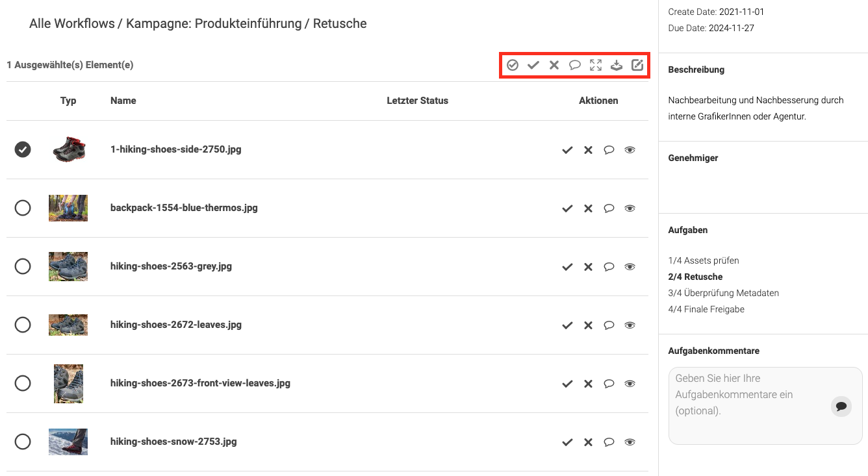Reject hiking-shoes-2563-grey.jpg with its X icon
868x476 pixels.
pyautogui.click(x=588, y=267)
